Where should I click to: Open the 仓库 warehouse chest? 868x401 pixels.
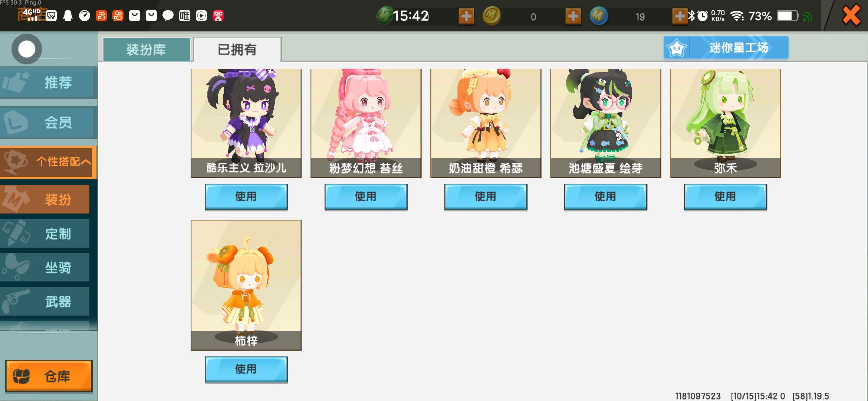49,376
